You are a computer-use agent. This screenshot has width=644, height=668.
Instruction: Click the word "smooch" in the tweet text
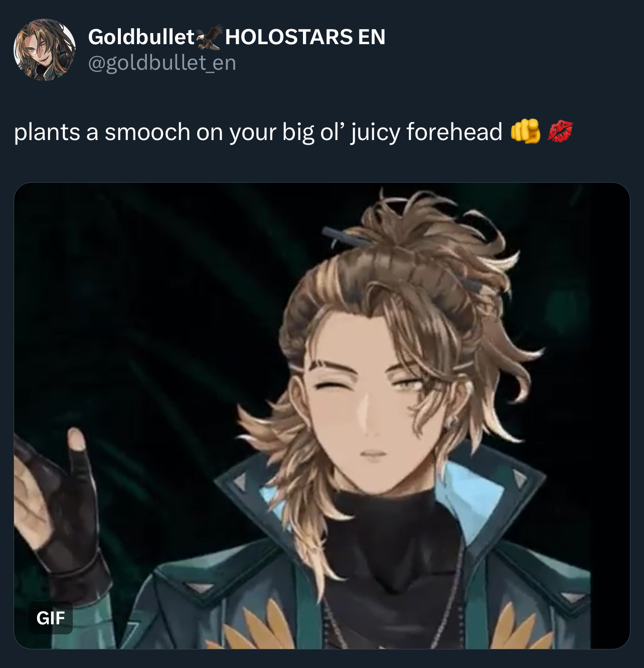pyautogui.click(x=147, y=132)
